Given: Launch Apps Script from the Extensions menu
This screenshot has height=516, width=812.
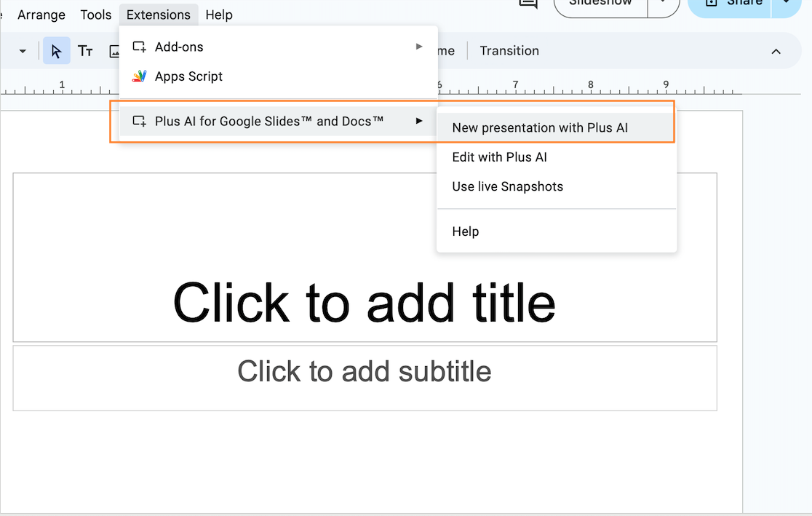Looking at the screenshot, I should point(279,76).
